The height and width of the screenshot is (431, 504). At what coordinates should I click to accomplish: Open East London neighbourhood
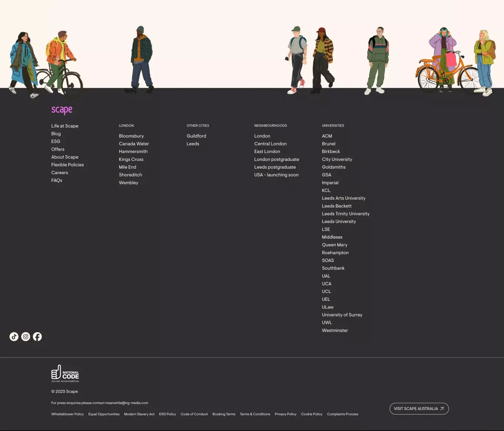pyautogui.click(x=267, y=151)
